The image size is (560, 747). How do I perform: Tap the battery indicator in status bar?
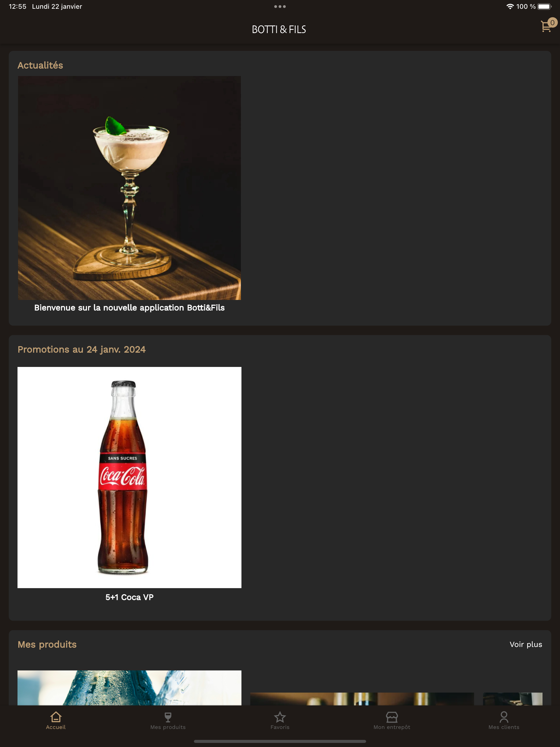[x=544, y=6]
